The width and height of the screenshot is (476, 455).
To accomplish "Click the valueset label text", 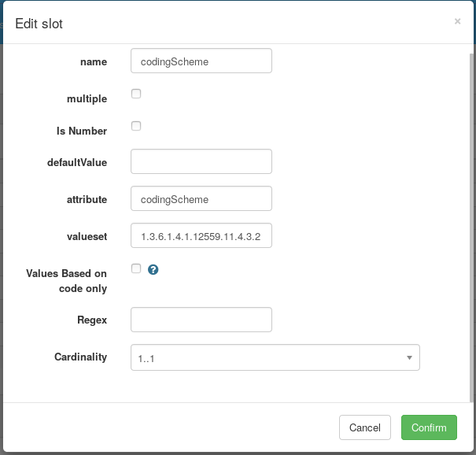I will (x=87, y=236).
